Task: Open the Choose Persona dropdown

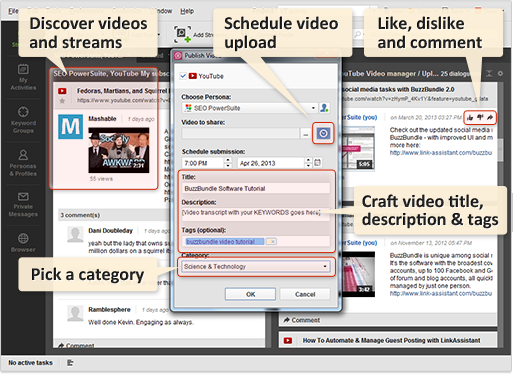Action: pyautogui.click(x=249, y=108)
